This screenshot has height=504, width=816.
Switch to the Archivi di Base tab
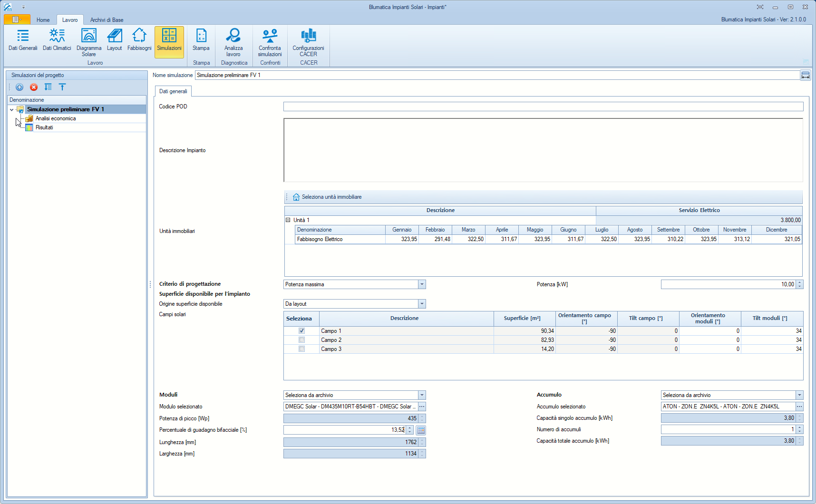point(107,20)
